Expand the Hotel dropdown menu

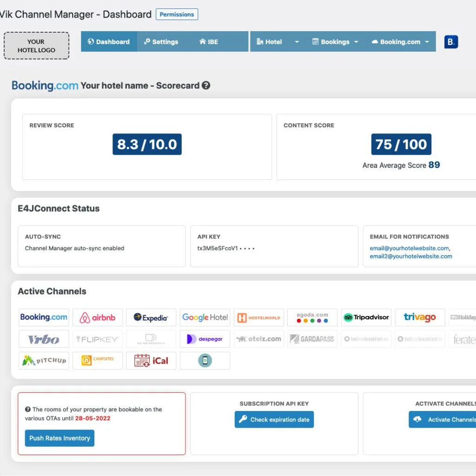278,41
